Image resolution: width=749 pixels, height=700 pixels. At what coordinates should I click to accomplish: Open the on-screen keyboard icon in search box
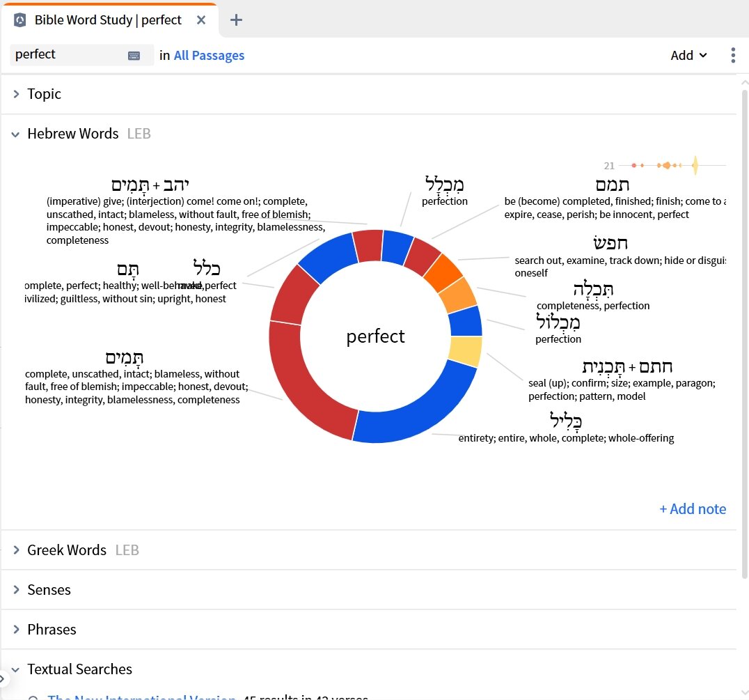tap(134, 56)
